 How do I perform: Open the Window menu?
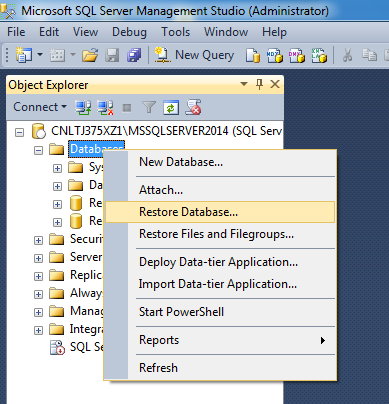click(x=226, y=32)
